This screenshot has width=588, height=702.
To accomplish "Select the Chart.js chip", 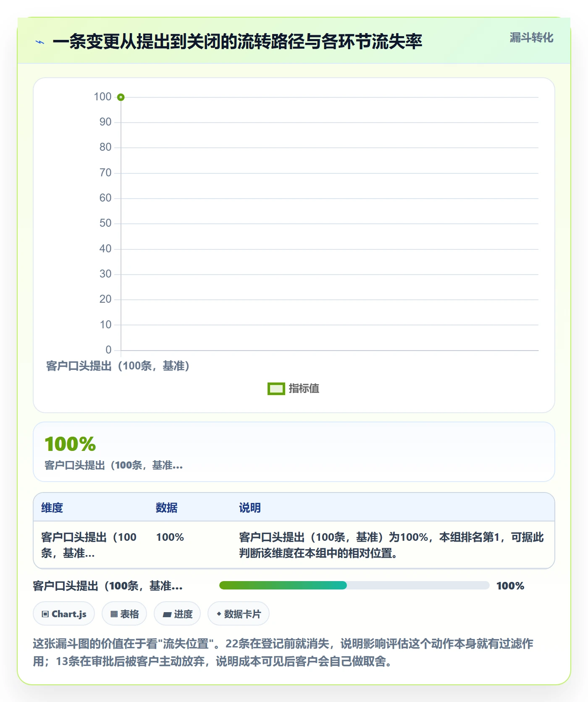I will (x=64, y=614).
